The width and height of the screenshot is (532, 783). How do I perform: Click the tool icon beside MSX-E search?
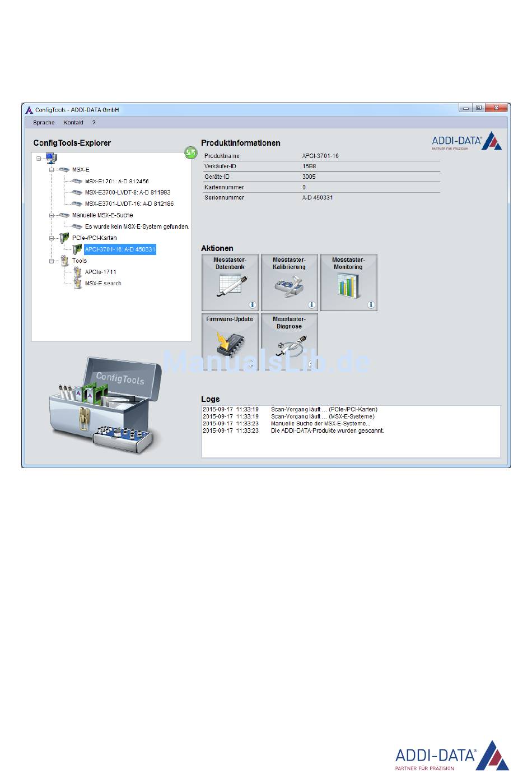pos(77,283)
